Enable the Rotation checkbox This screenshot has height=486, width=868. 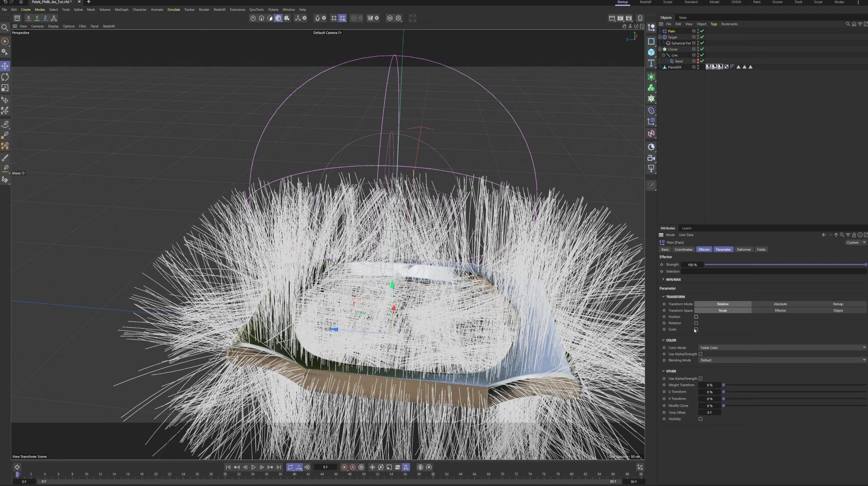tap(696, 323)
